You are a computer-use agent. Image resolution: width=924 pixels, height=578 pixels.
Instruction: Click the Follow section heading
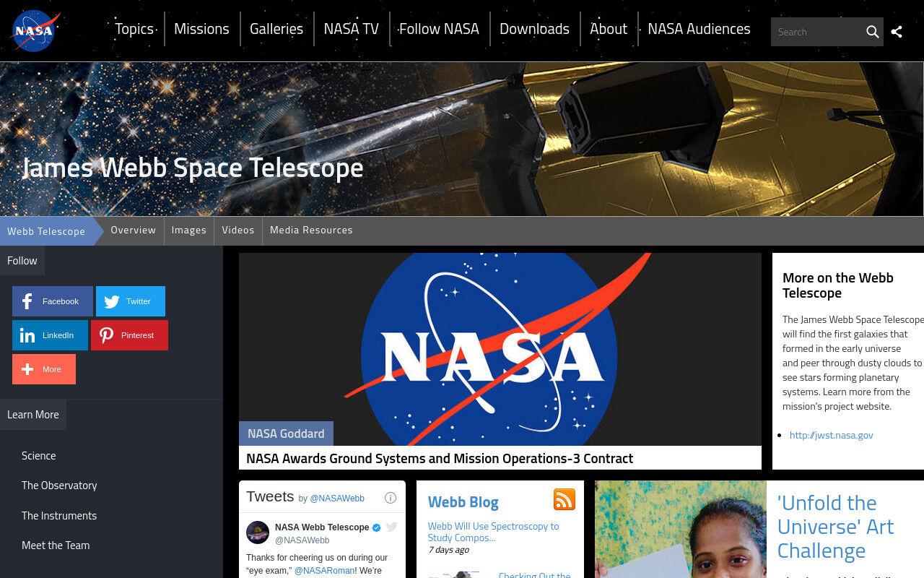[x=22, y=261]
